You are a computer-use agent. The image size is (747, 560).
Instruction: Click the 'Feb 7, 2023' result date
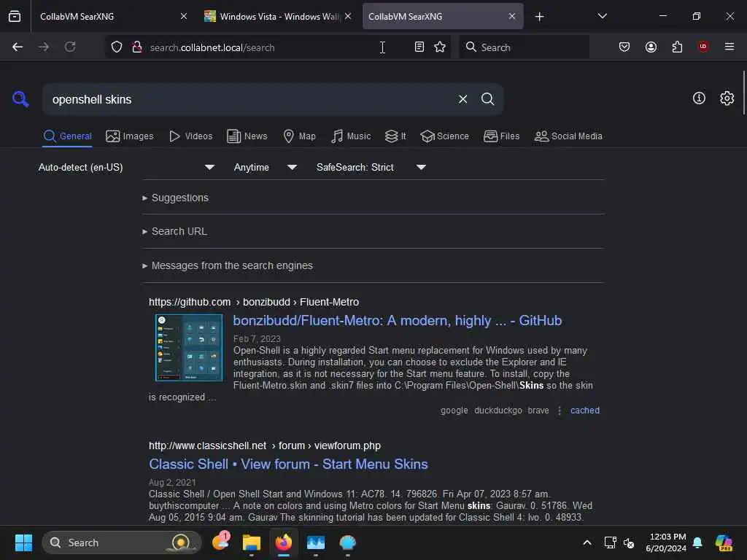[257, 338]
